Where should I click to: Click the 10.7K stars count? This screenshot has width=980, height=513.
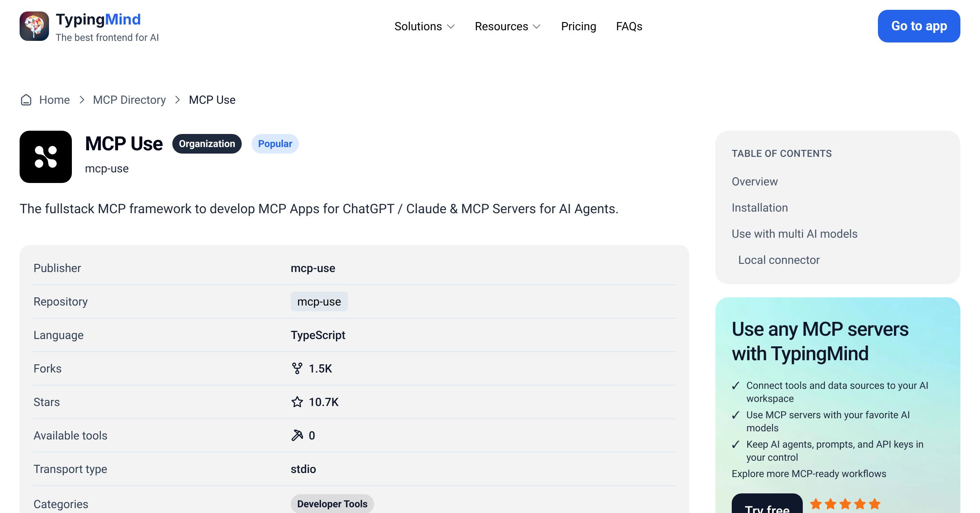click(324, 402)
